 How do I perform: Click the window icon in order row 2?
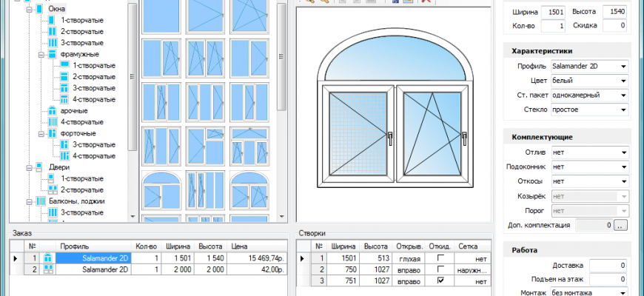tap(48, 270)
